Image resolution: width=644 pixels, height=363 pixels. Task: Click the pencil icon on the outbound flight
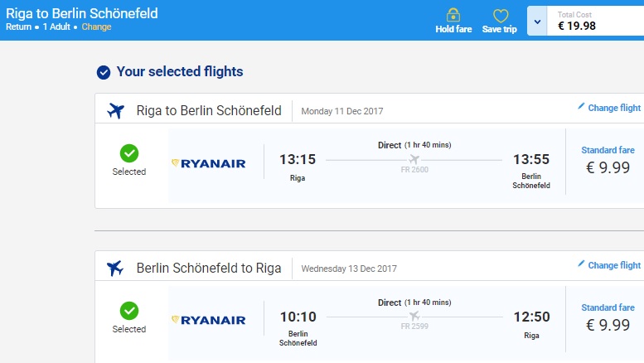(581, 107)
